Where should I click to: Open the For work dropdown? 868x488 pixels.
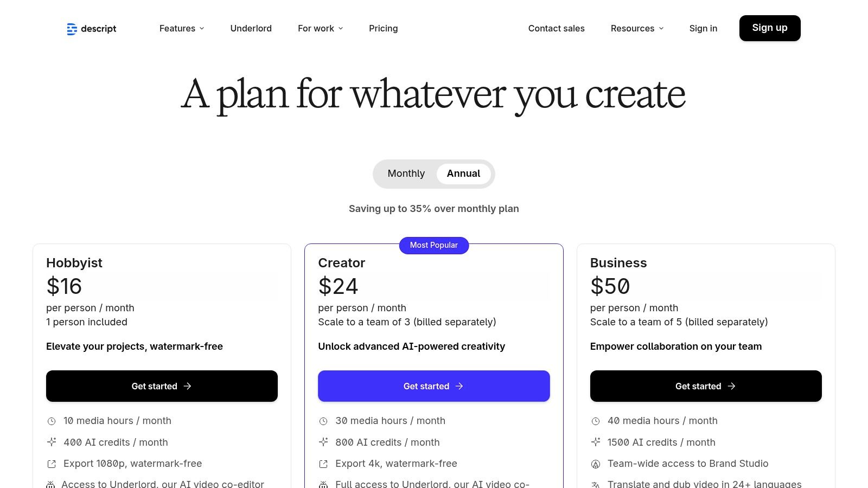point(320,28)
